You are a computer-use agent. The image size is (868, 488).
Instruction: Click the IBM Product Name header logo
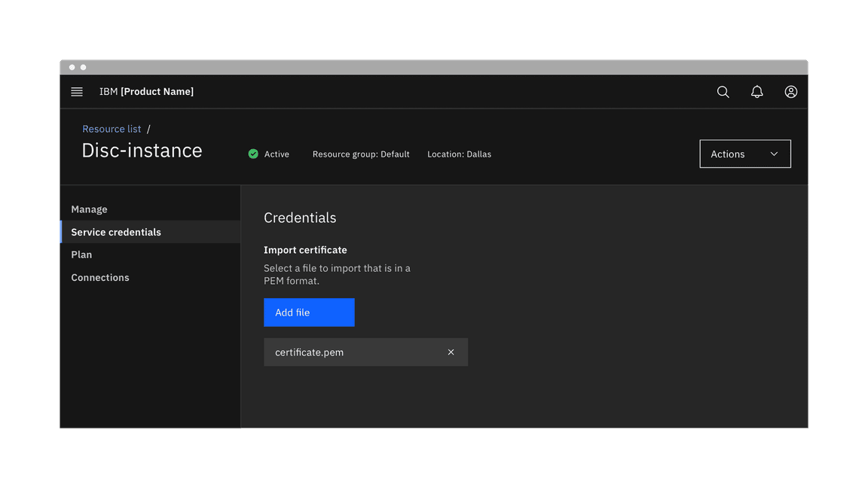(146, 91)
